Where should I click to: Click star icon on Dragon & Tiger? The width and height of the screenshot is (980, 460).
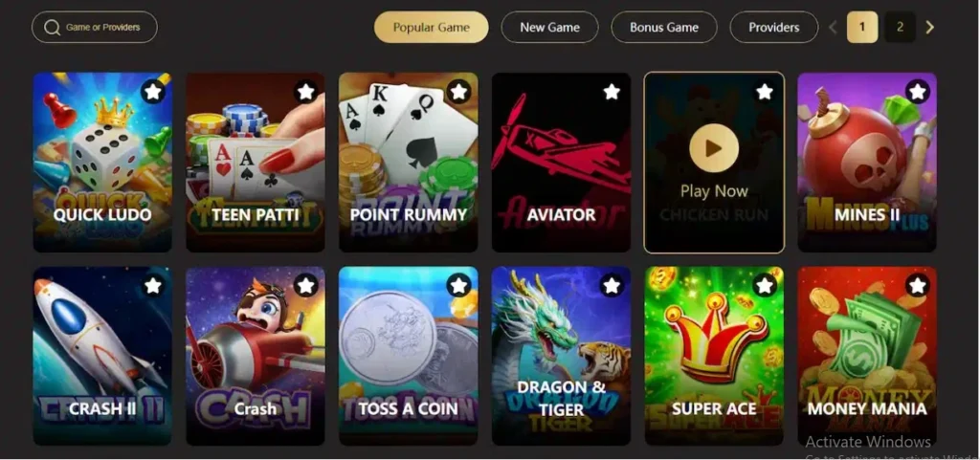(x=612, y=286)
